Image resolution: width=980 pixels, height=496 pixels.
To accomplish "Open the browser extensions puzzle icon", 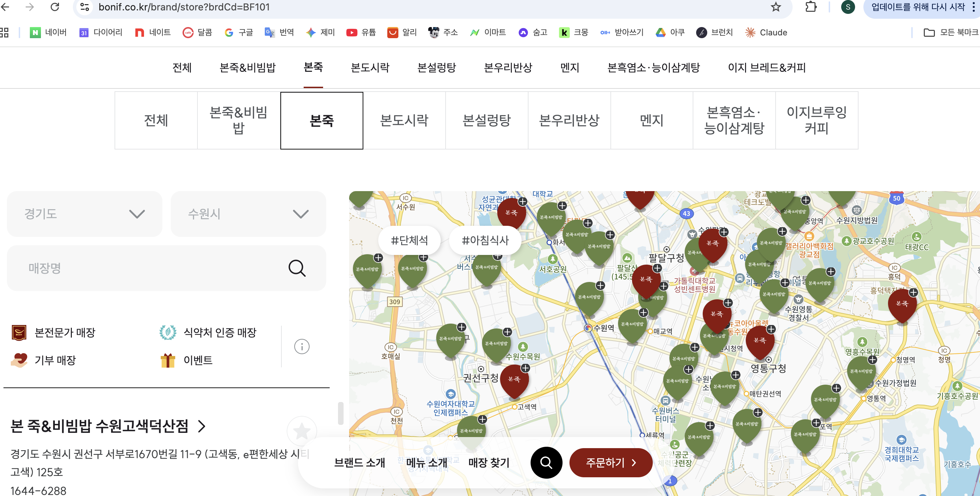I will [811, 7].
